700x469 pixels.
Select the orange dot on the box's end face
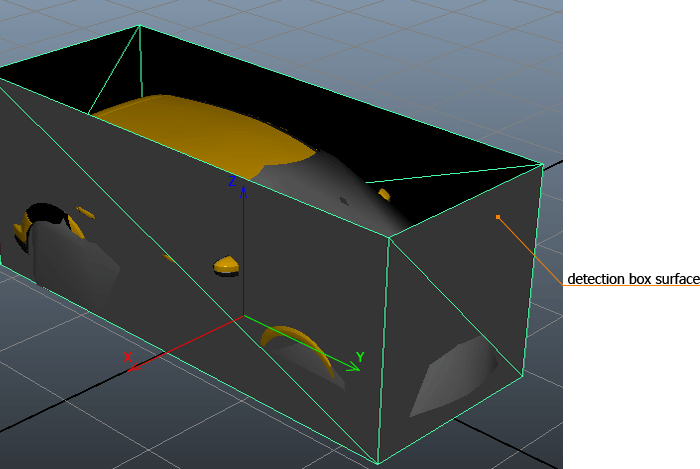click(498, 216)
